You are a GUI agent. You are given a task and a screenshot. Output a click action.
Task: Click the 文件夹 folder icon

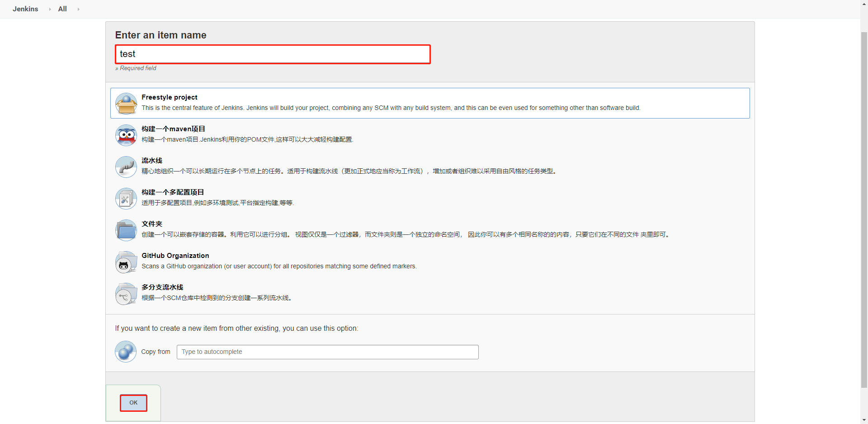126,230
